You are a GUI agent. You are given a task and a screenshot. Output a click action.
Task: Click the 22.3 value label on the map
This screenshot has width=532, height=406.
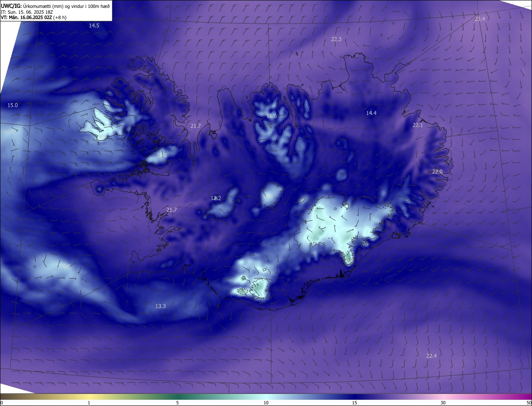click(x=336, y=39)
